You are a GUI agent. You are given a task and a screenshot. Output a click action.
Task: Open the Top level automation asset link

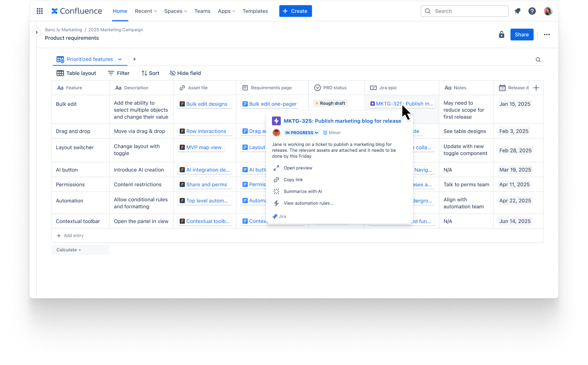pyautogui.click(x=205, y=201)
